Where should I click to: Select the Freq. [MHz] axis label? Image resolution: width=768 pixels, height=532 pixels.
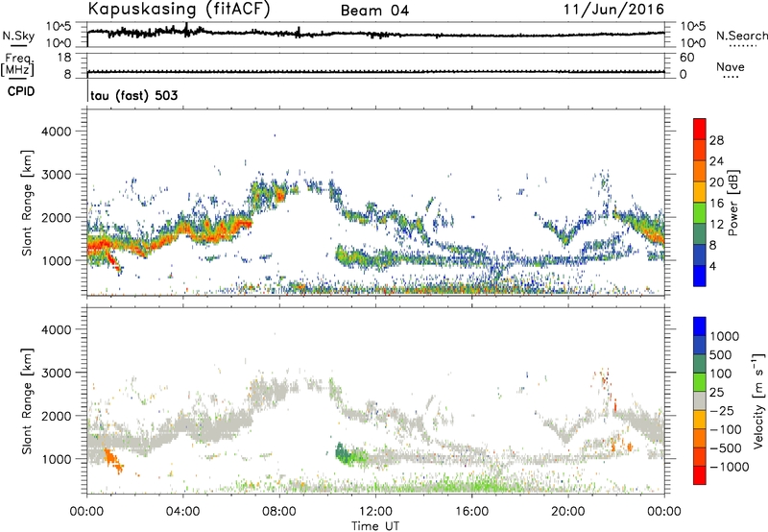point(17,65)
